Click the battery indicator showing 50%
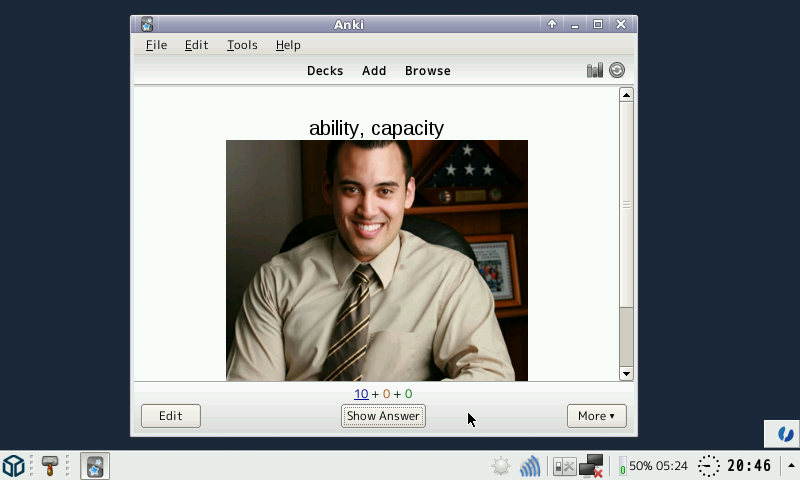The height and width of the screenshot is (480, 800). coord(654,466)
